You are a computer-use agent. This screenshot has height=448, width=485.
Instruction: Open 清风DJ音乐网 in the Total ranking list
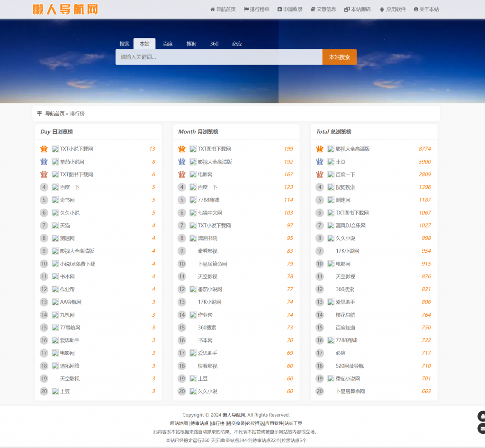[350, 226]
